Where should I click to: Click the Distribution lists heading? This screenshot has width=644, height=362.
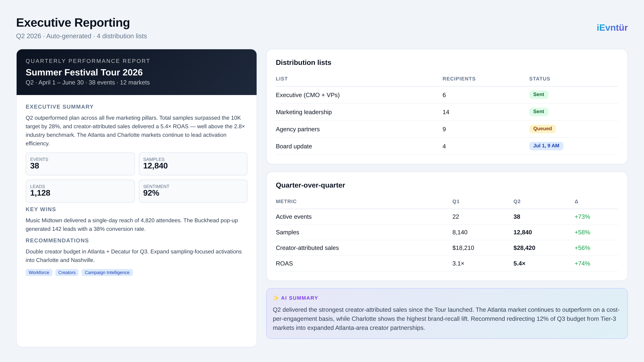(x=303, y=63)
